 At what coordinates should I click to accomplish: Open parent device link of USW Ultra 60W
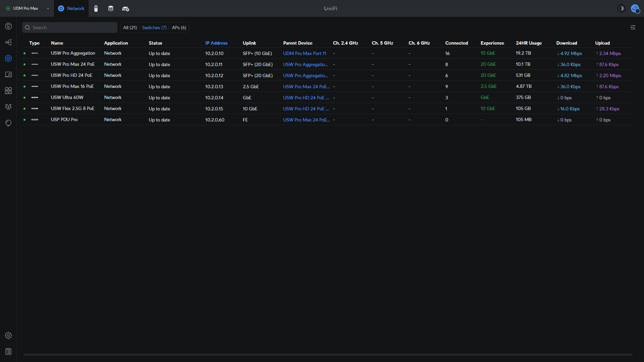pos(306,98)
